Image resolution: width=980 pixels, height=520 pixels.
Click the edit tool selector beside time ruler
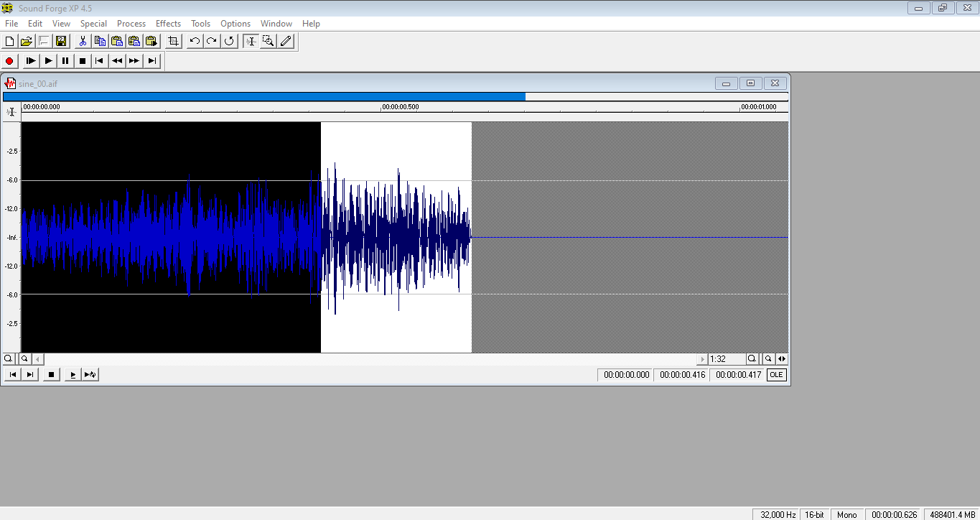(11, 112)
